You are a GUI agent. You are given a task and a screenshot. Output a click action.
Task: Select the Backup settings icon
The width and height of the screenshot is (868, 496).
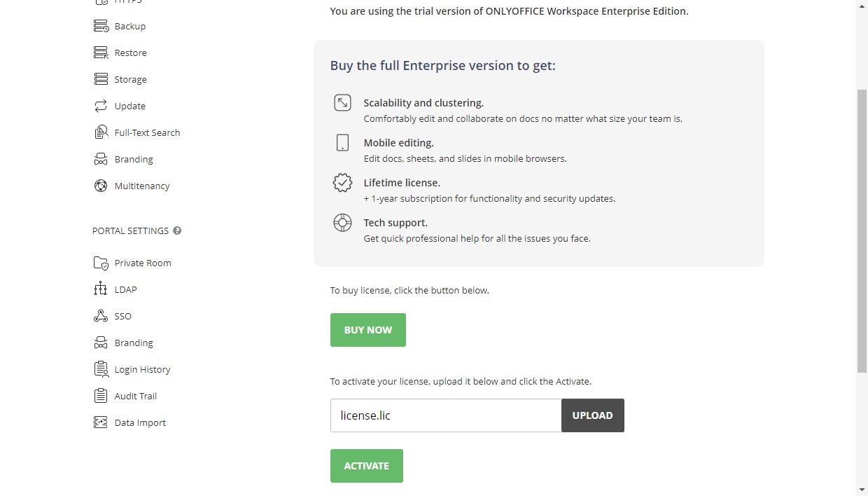coord(100,25)
